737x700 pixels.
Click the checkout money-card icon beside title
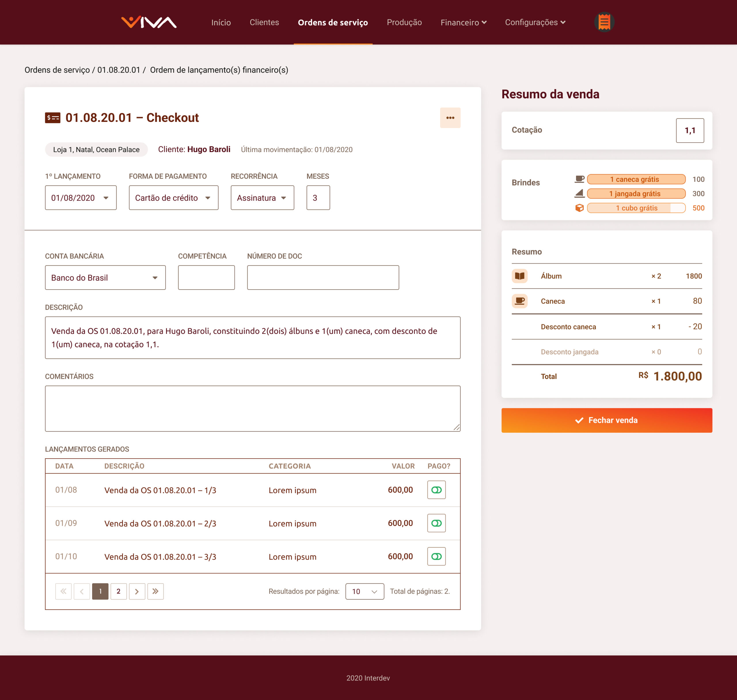tap(53, 118)
